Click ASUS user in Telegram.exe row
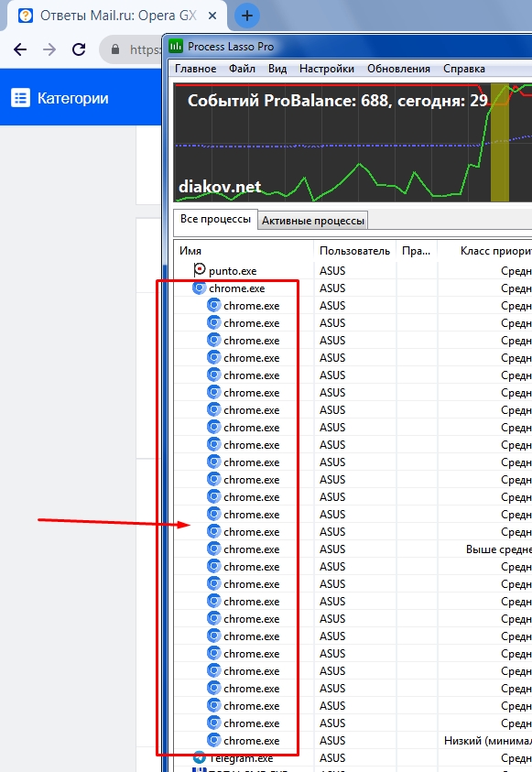 click(x=332, y=757)
